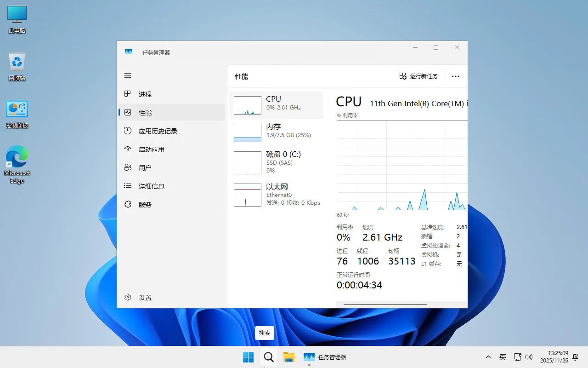The width and height of the screenshot is (588, 368).
Task: Open Task Manager 设置 (Settings)
Action: tap(145, 297)
